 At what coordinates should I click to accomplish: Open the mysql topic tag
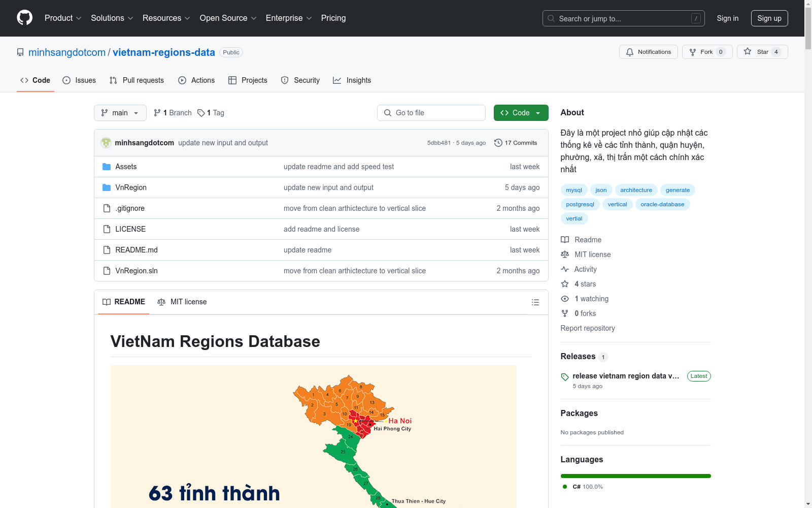click(574, 190)
